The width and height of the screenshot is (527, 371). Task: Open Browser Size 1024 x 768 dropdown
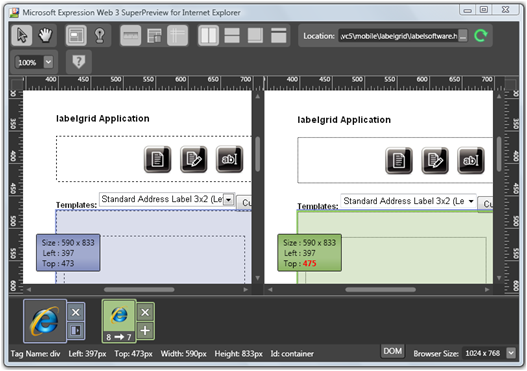click(511, 353)
